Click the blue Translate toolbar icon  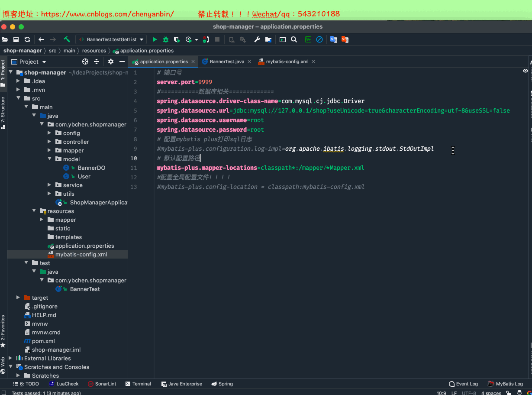(x=334, y=39)
